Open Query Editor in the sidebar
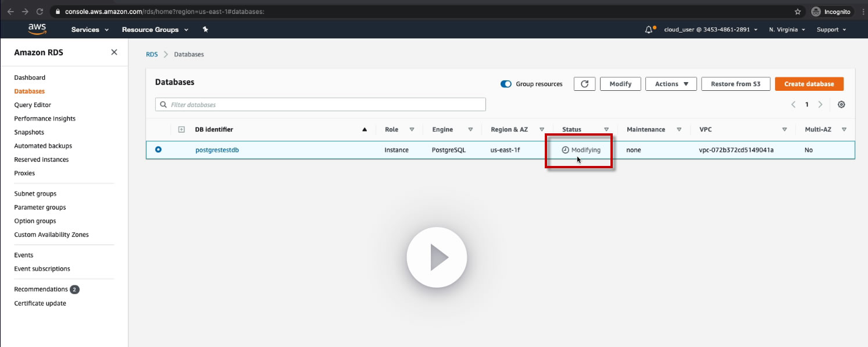 pos(33,105)
